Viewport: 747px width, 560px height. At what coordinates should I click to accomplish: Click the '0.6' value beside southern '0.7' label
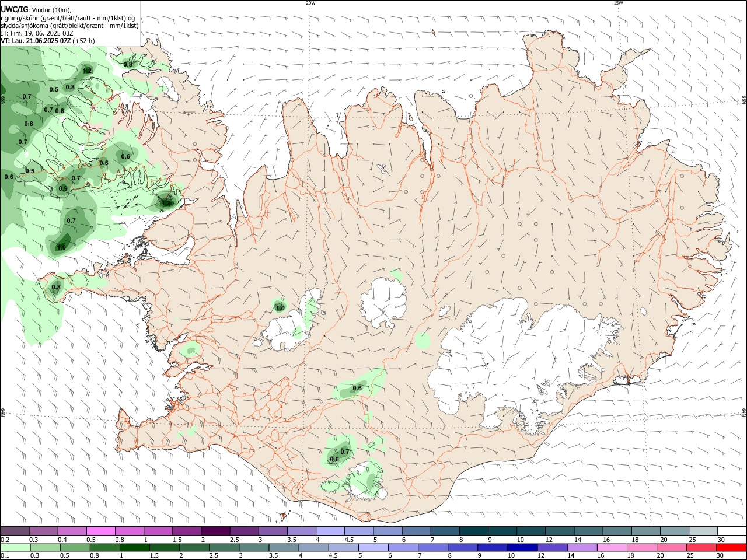click(x=334, y=459)
